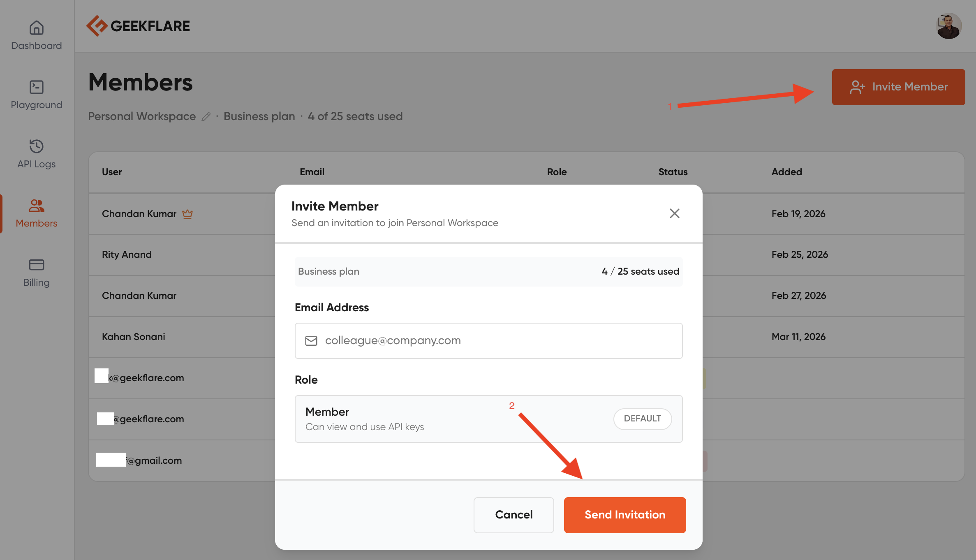976x560 pixels.
Task: Click the pencil icon to rename workspace
Action: pos(206,117)
